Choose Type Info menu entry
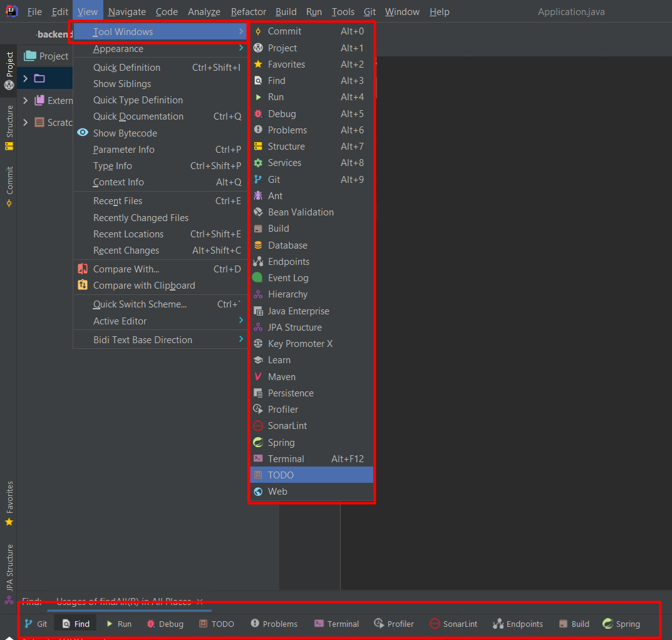Screen dimensions: 672x640 tap(161, 165)
